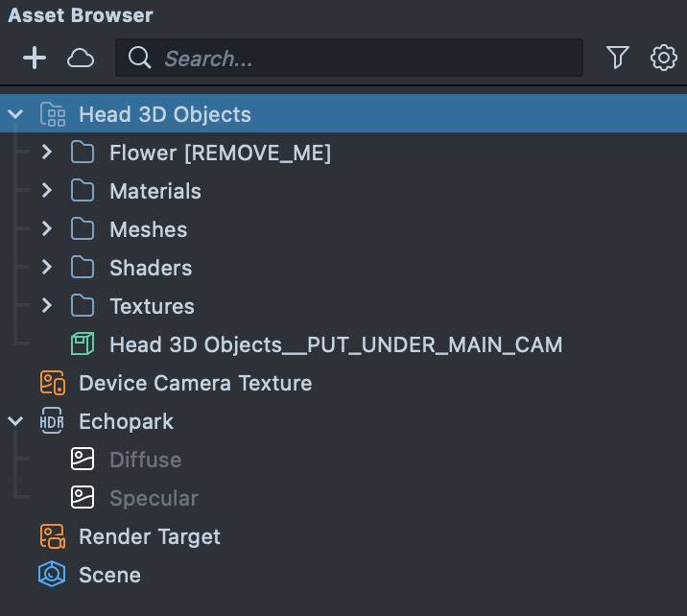
Task: Click the filter funnel icon
Action: [x=617, y=59]
